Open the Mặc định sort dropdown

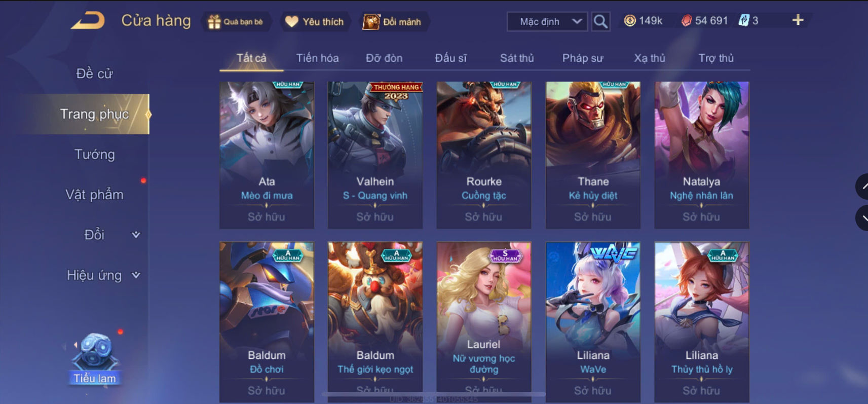[x=547, y=21]
